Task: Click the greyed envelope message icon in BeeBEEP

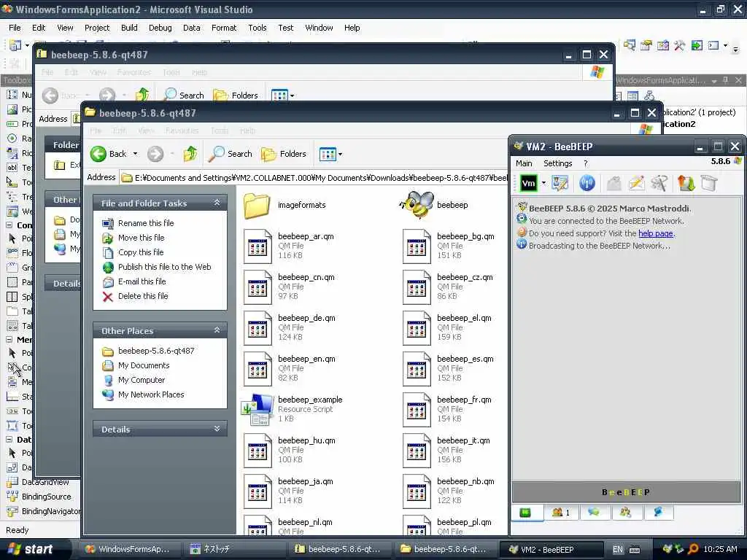Action: 614,183
